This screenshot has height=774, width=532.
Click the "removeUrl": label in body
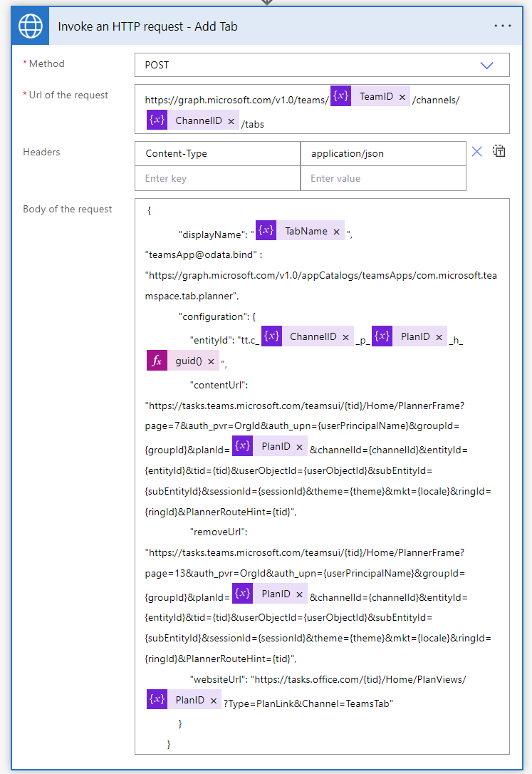tap(219, 532)
